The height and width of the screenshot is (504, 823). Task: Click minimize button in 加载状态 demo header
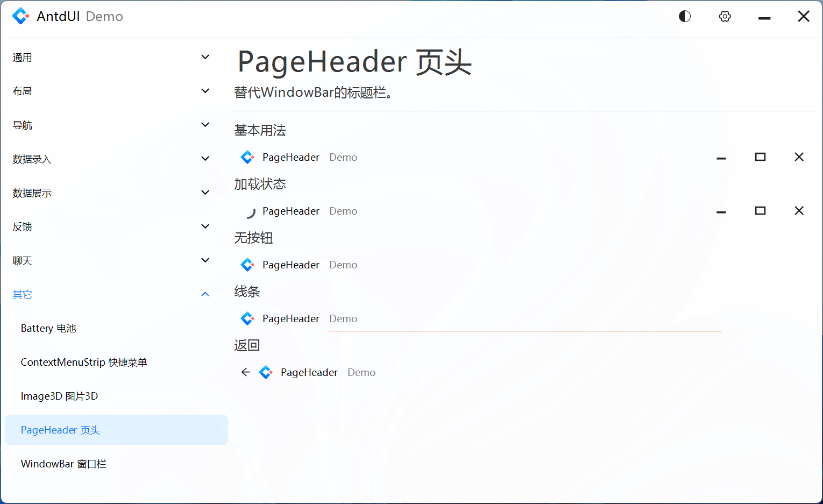(721, 211)
